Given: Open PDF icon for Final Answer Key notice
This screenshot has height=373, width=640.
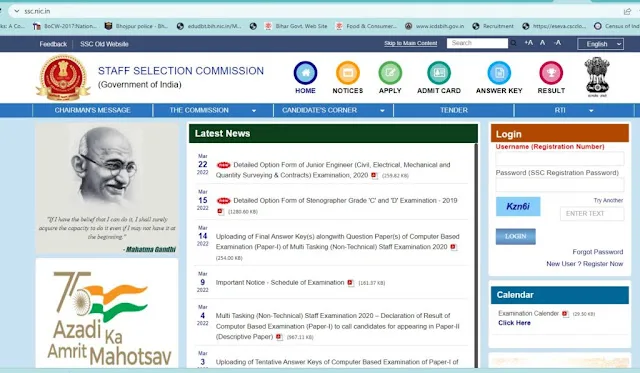Looking at the screenshot, I should pyautogui.click(x=453, y=247).
